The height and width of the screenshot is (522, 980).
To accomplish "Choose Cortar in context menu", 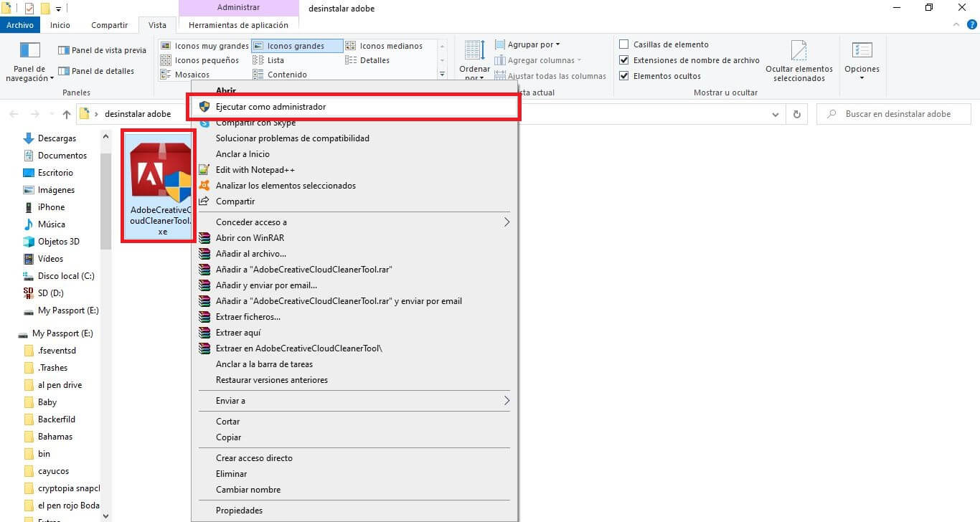I will (x=227, y=422).
